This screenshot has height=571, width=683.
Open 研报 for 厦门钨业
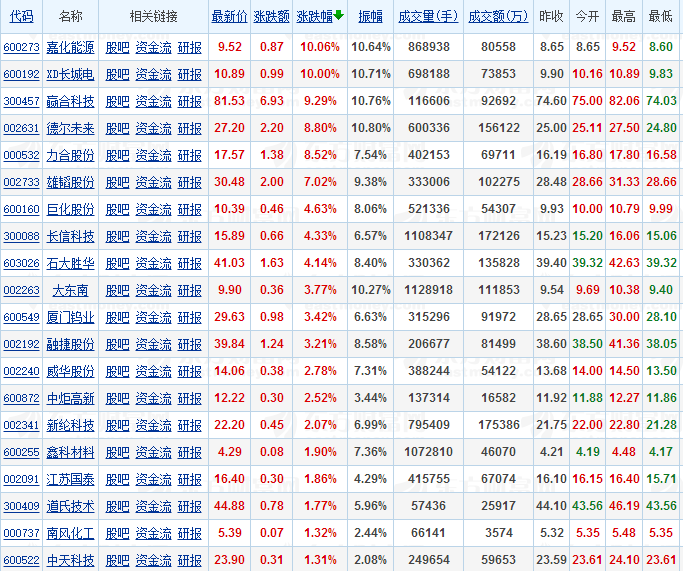coord(189,317)
